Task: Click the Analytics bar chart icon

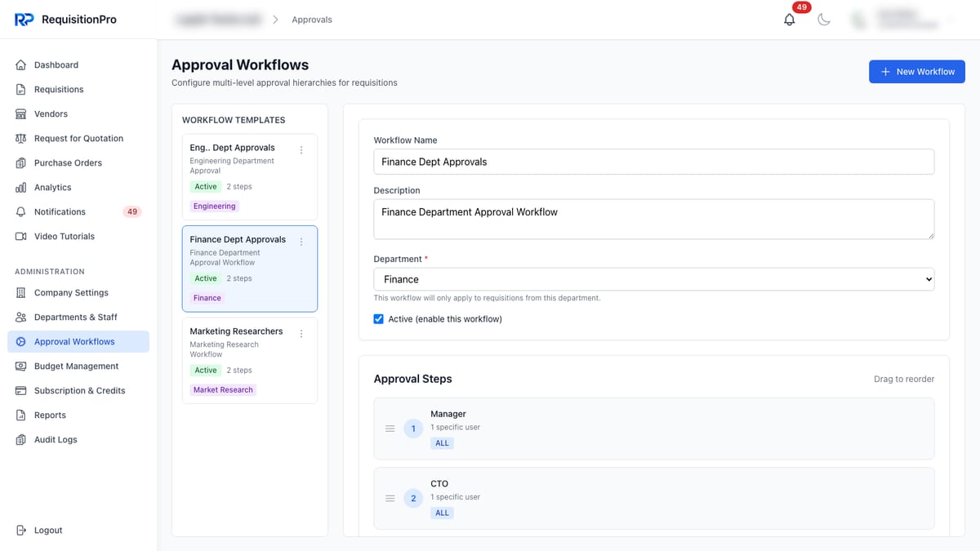Action: (21, 187)
